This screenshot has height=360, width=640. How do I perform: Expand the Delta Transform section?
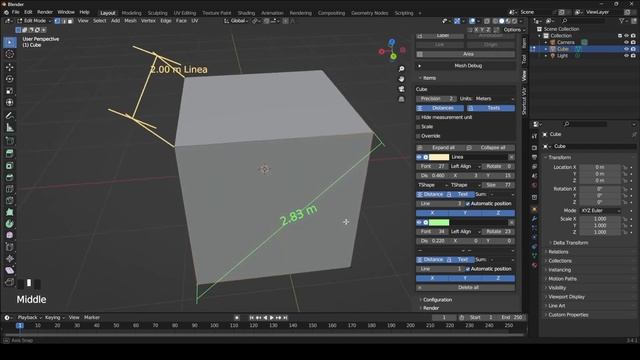point(570,243)
